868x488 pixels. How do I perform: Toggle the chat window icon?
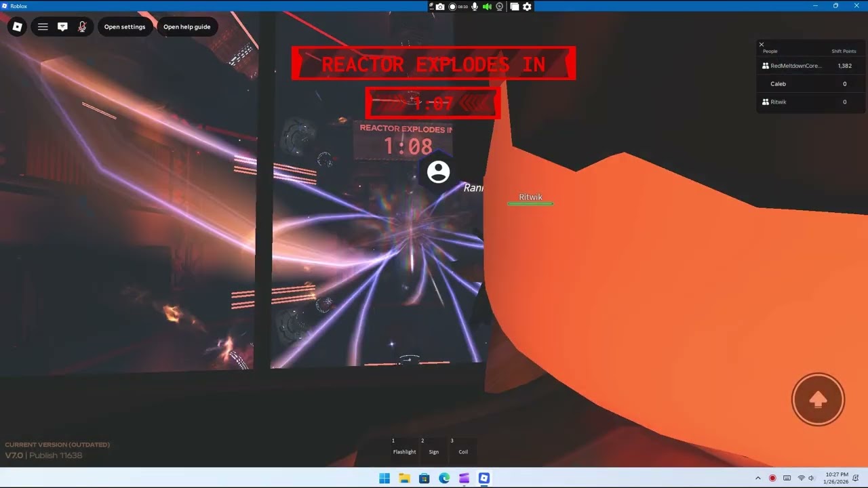tap(62, 27)
